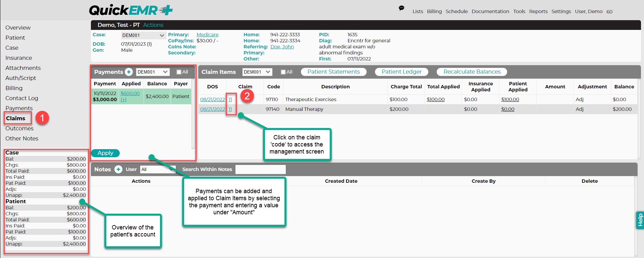Toggle the All checkbox in Payments panel
This screenshot has width=644, height=258.
(179, 72)
